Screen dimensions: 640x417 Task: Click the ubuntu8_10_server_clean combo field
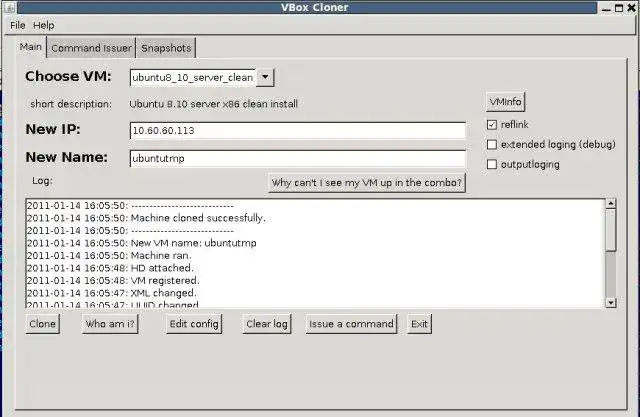coord(193,78)
